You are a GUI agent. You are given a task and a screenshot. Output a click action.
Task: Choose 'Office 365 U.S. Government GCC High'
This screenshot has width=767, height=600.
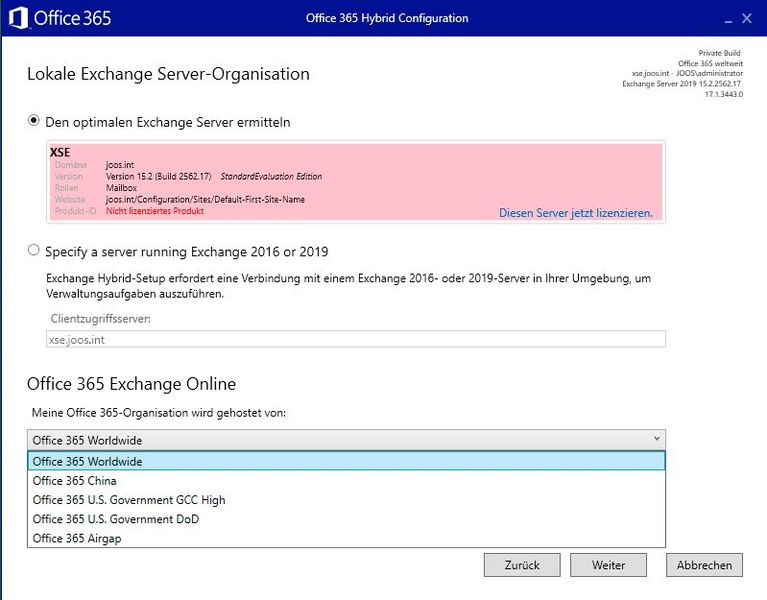pyautogui.click(x=346, y=499)
